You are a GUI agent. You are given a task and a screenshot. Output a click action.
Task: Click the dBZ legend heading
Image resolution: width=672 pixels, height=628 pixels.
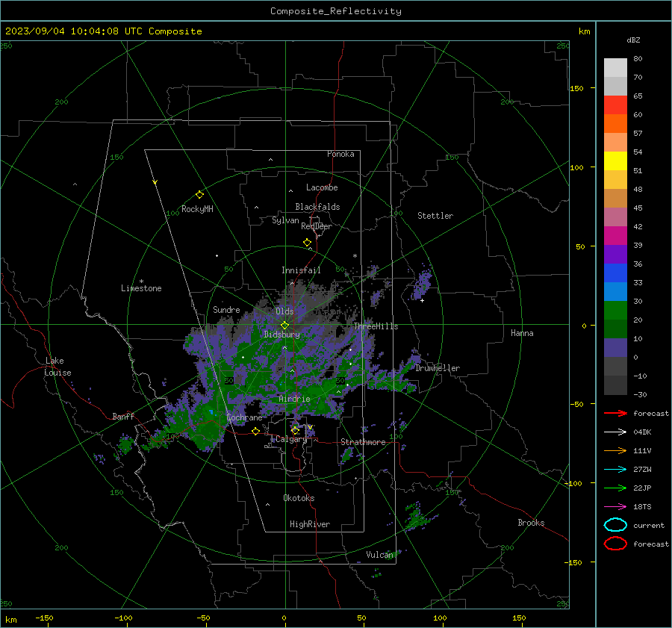click(633, 40)
